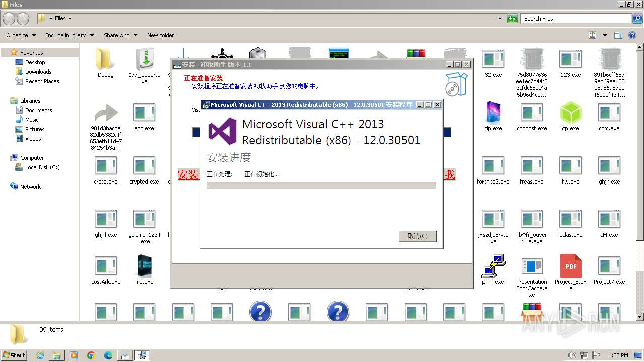Open Chrome from the taskbar

pos(91,355)
